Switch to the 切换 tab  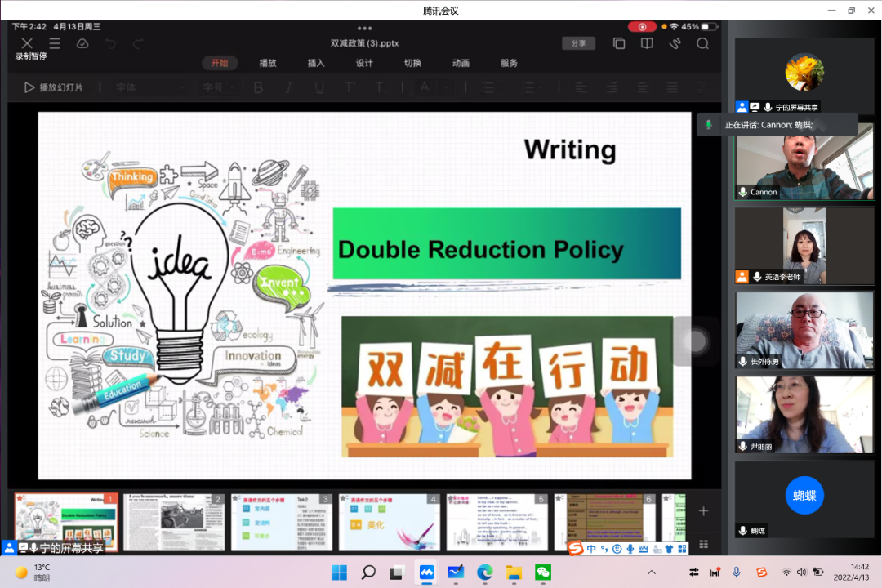point(412,63)
